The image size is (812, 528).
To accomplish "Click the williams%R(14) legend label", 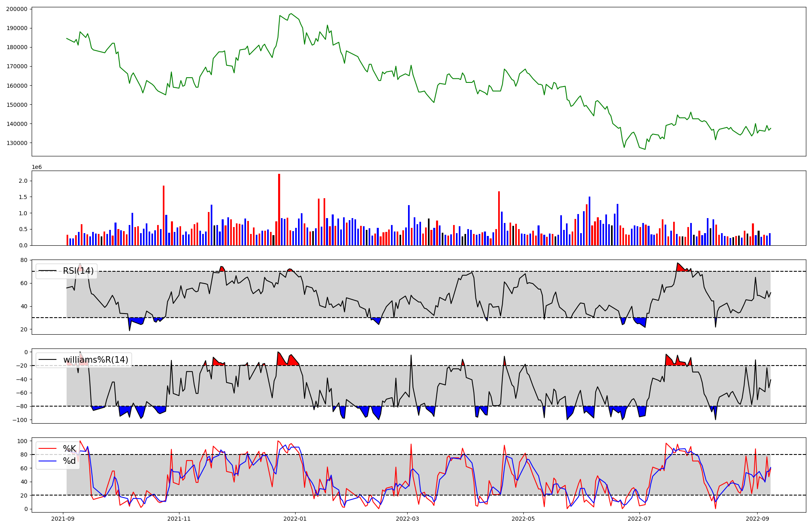I will coord(95,359).
